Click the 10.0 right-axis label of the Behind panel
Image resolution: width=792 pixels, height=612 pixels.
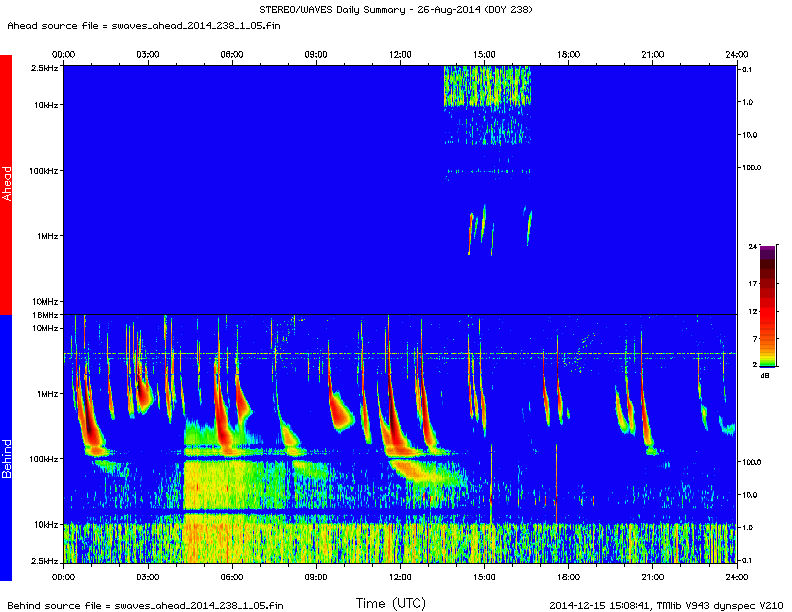749,495
